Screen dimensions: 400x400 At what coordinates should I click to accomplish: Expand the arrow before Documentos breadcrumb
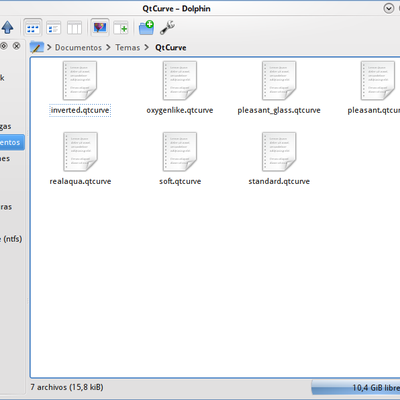click(49, 47)
